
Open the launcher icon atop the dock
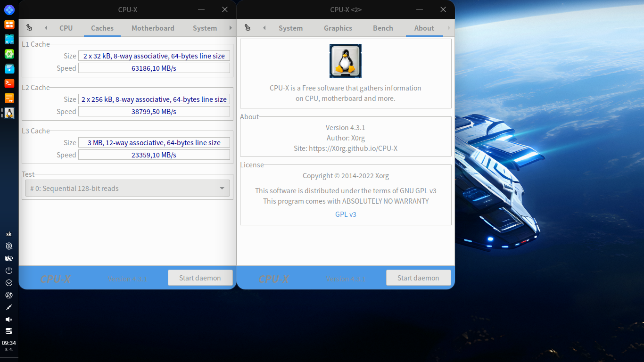click(x=9, y=9)
